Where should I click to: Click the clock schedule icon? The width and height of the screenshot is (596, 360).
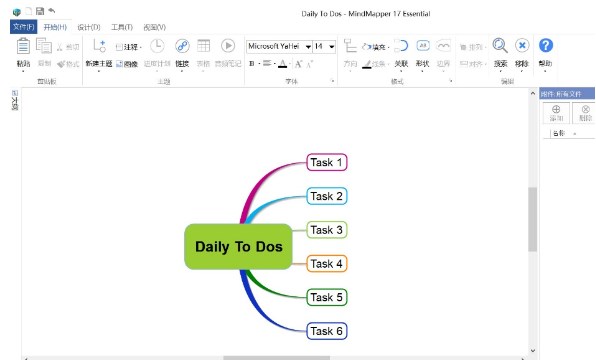(x=157, y=46)
